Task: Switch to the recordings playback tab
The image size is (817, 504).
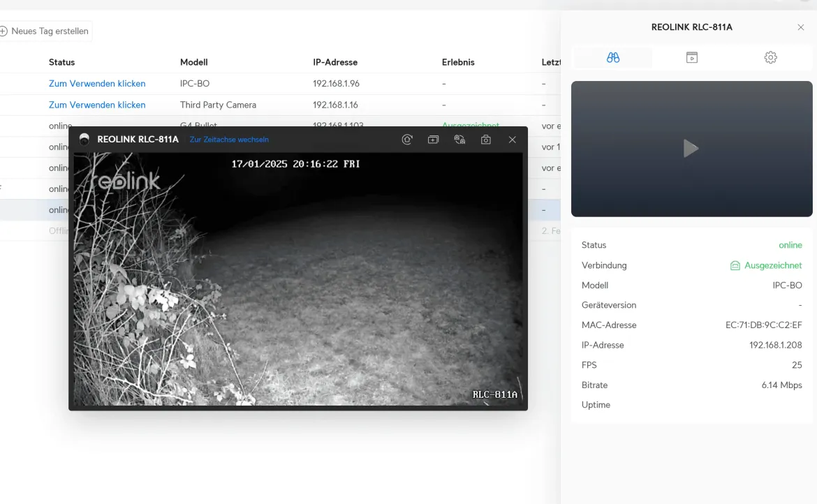Action: (x=692, y=57)
